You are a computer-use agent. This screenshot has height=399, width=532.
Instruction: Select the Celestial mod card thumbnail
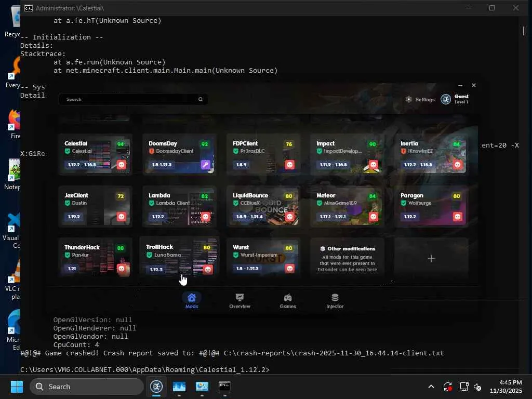[x=95, y=154]
